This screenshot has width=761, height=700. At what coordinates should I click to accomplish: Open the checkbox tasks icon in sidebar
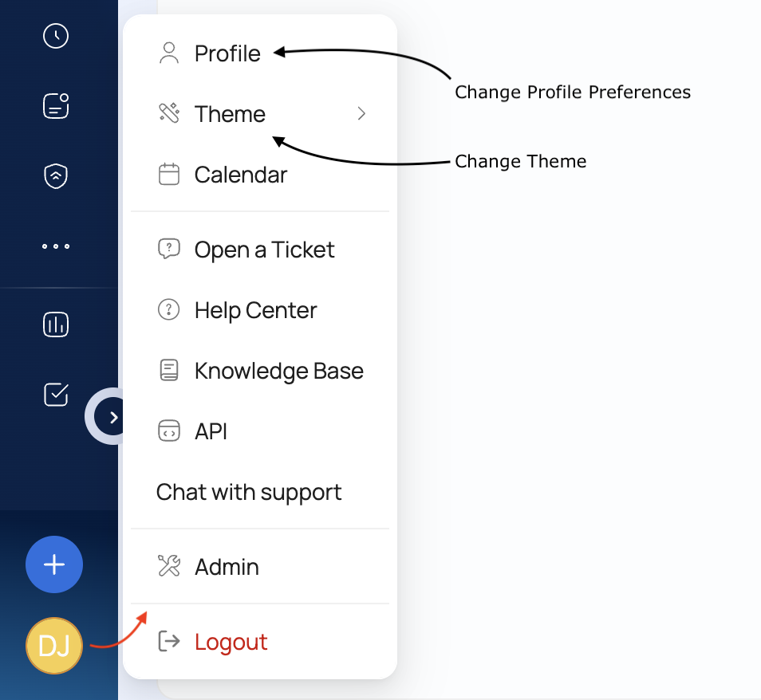56,394
